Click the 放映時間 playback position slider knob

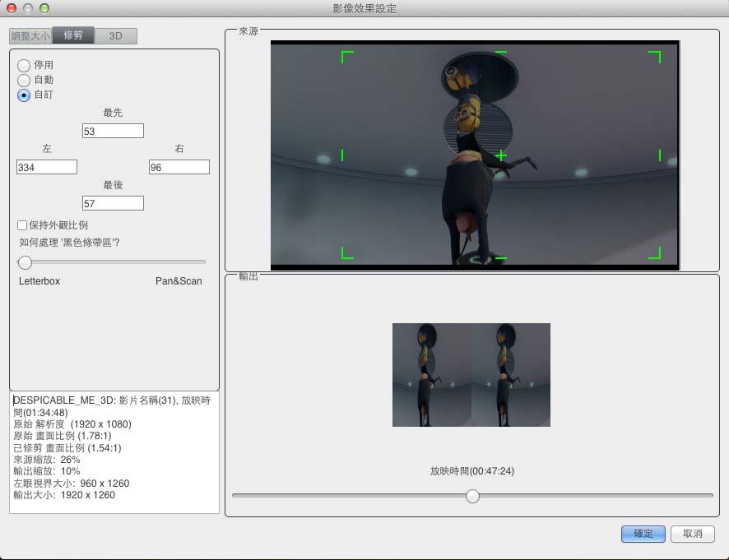tap(472, 496)
